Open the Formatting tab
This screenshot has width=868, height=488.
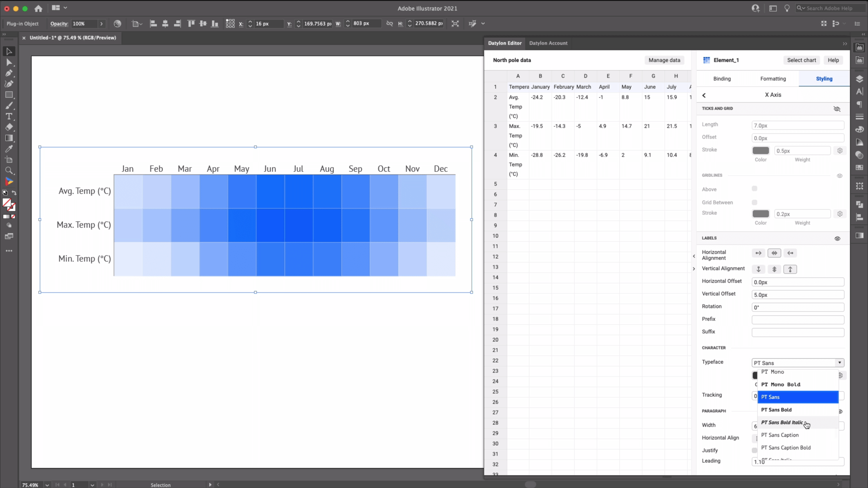click(773, 79)
